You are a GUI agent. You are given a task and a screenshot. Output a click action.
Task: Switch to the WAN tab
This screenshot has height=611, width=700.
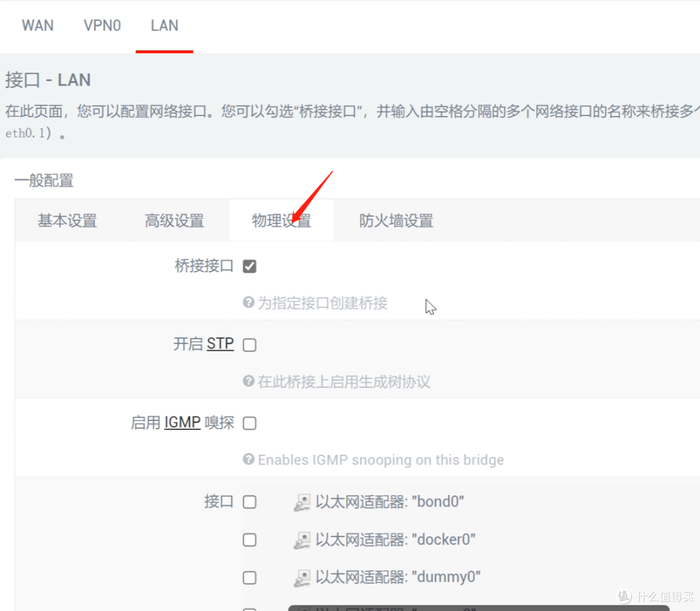pyautogui.click(x=38, y=26)
